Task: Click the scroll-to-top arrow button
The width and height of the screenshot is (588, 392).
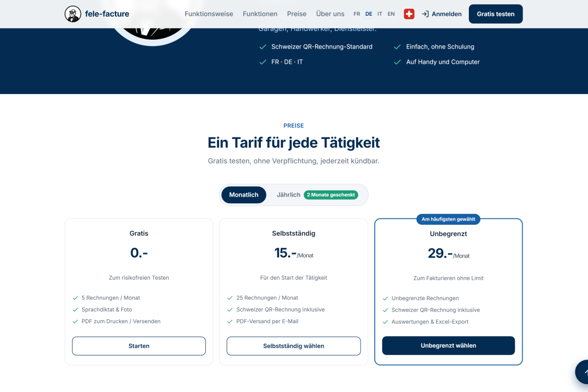Action: point(583,372)
